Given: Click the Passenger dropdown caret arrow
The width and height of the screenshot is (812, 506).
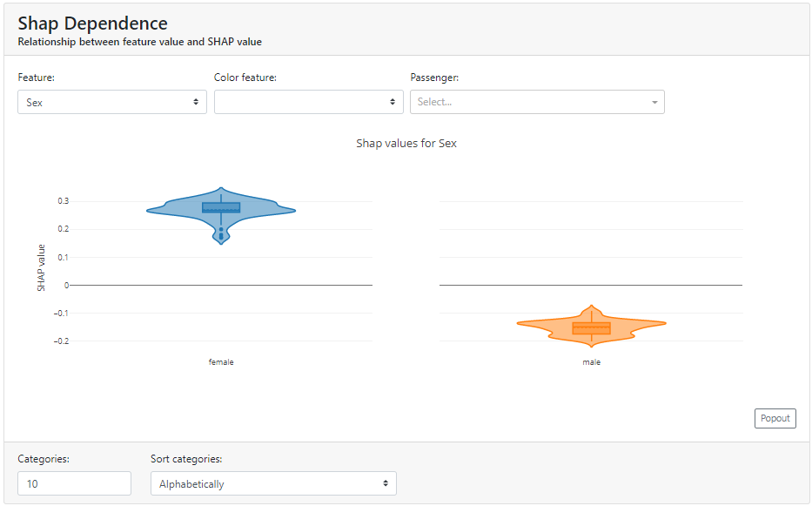Looking at the screenshot, I should coord(654,102).
